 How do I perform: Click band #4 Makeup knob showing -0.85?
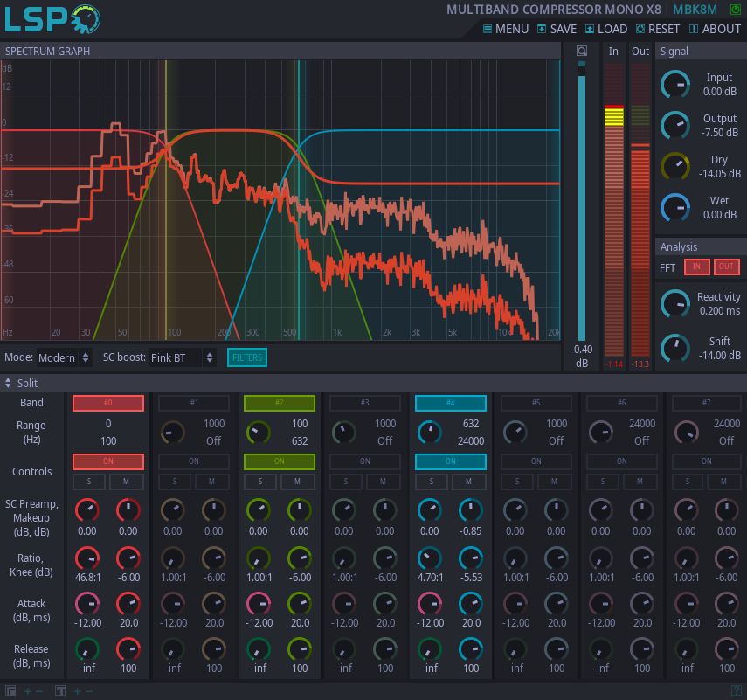pyautogui.click(x=471, y=510)
